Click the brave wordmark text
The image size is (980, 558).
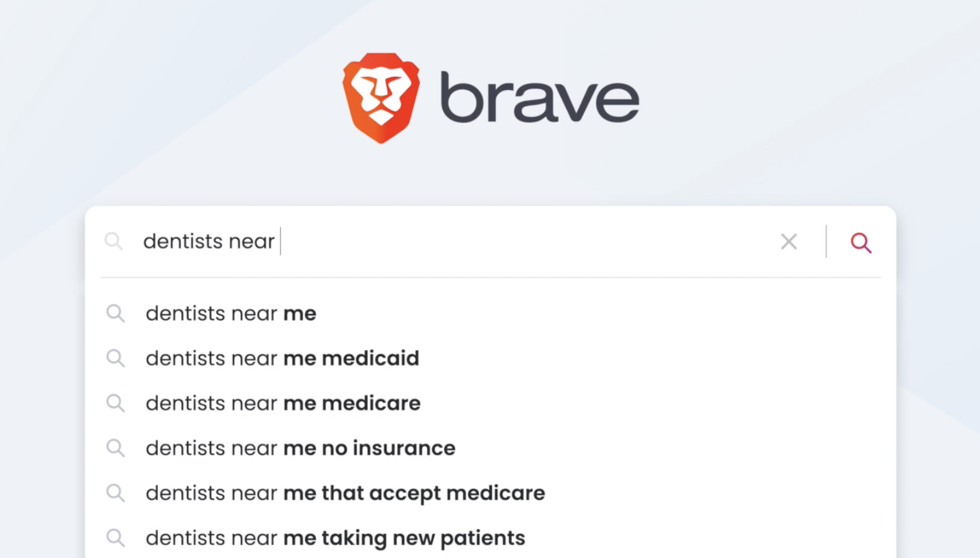click(539, 97)
